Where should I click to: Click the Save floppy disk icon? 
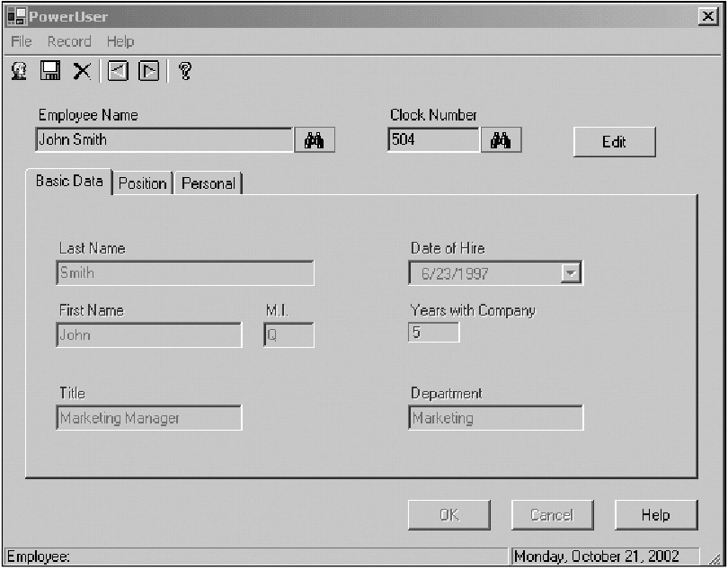coord(50,71)
